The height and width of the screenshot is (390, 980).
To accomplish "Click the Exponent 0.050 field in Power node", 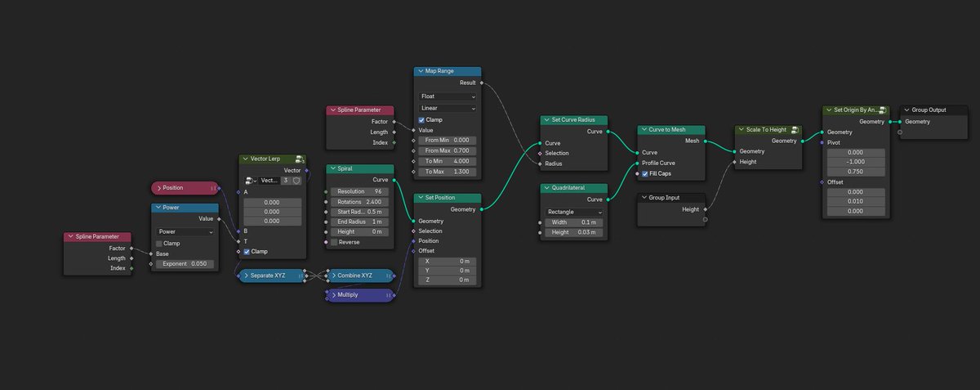I will [x=185, y=264].
